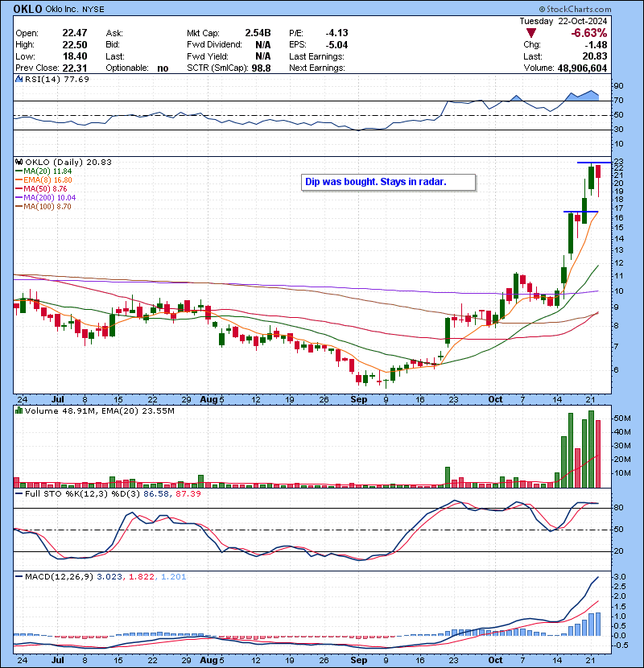Click the 'OKLO (Daily) 20.83' chart label
This screenshot has height=668, width=644.
pyautogui.click(x=68, y=162)
